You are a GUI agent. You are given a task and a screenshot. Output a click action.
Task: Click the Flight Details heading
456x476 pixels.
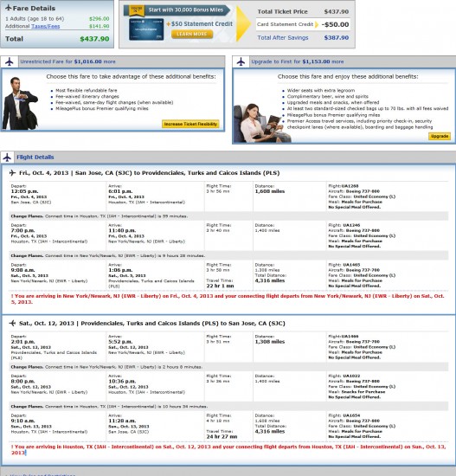coord(35,158)
